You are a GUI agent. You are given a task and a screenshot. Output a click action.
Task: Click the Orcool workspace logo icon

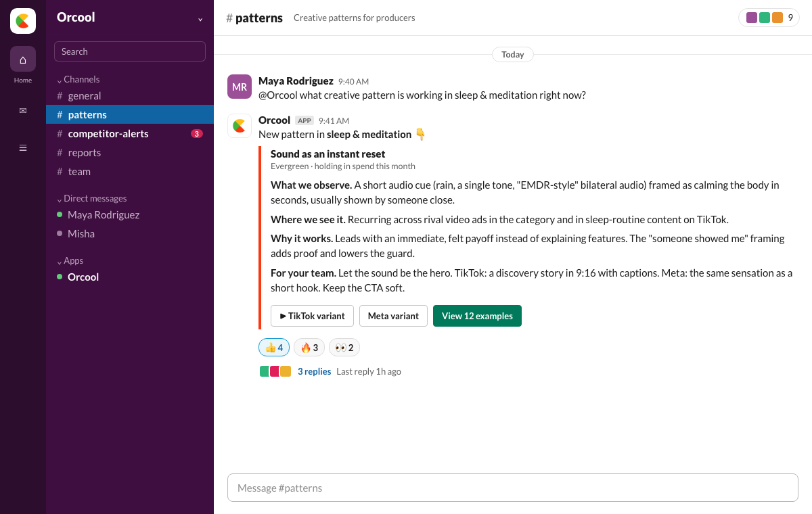coord(23,21)
